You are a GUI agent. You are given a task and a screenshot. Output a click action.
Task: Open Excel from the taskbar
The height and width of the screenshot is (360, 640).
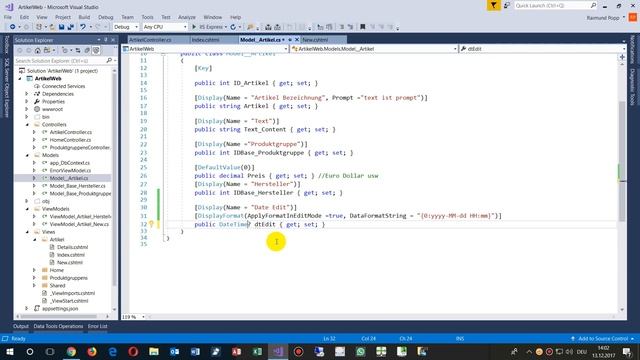(257, 351)
